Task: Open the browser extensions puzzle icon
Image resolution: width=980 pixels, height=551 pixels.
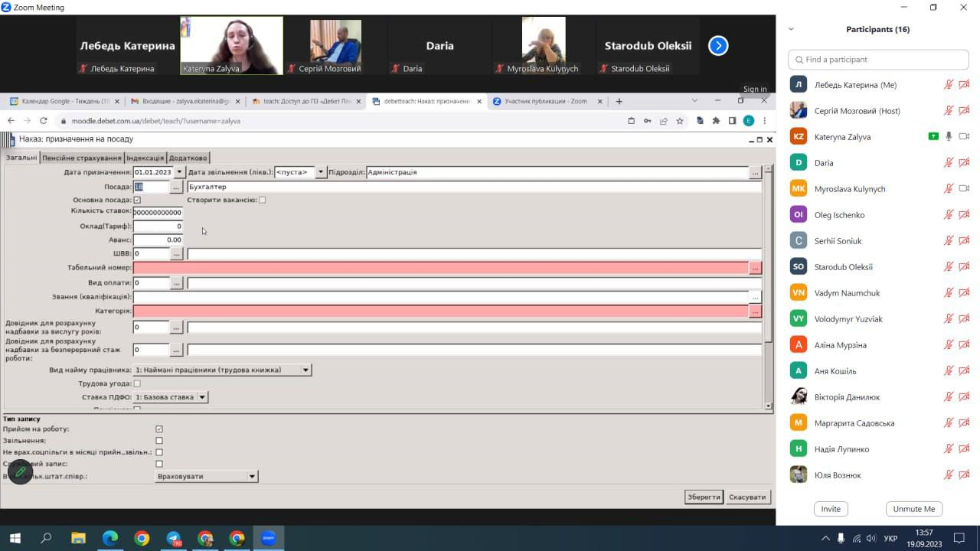Action: coord(716,121)
